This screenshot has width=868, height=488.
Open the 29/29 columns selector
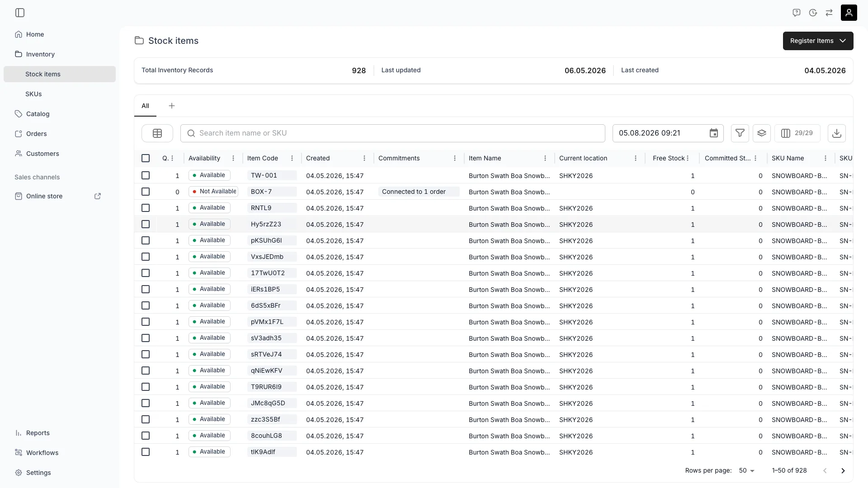point(797,133)
